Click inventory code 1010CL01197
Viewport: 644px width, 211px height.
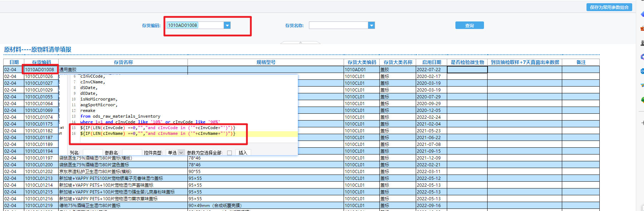click(x=41, y=158)
